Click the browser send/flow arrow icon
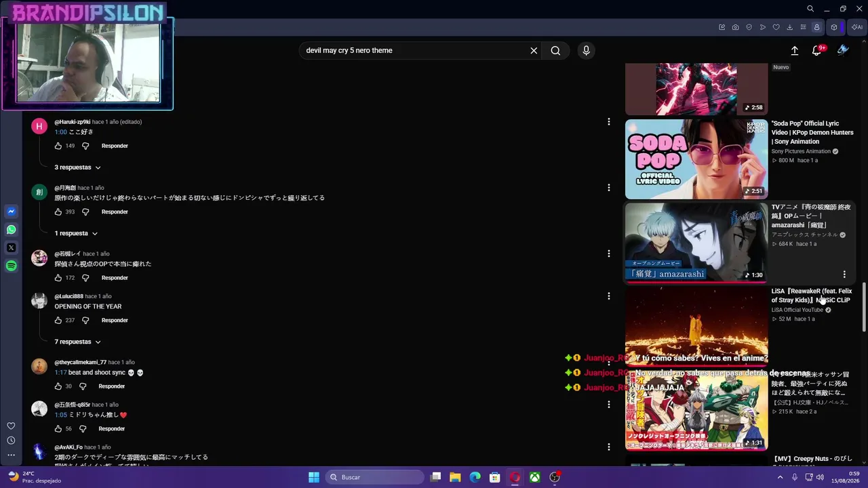This screenshot has height=488, width=868. 763,27
